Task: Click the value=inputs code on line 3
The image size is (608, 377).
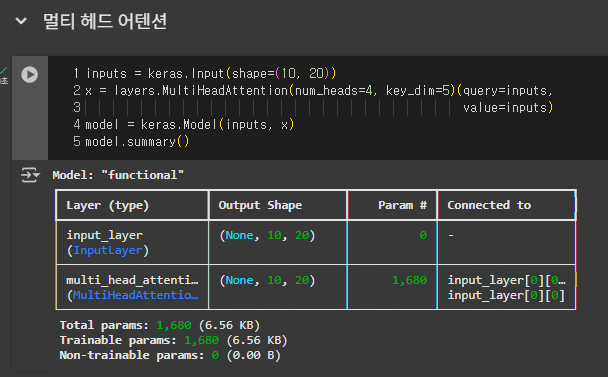Action: point(508,107)
